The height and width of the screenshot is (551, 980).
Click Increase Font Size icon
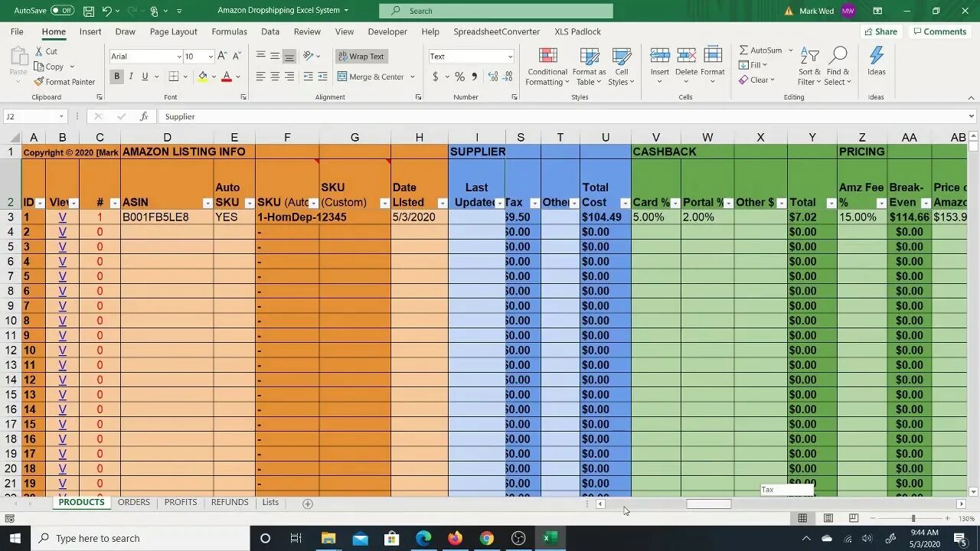tap(222, 56)
